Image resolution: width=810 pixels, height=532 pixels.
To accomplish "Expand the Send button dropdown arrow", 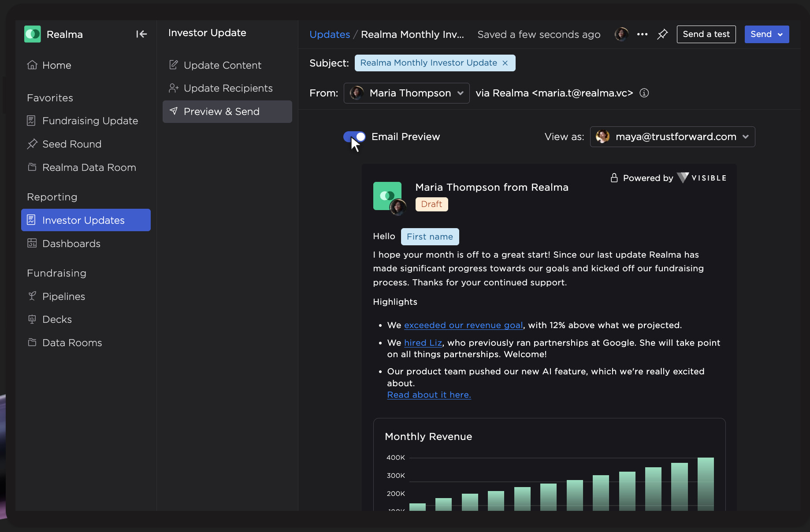I will coord(780,34).
